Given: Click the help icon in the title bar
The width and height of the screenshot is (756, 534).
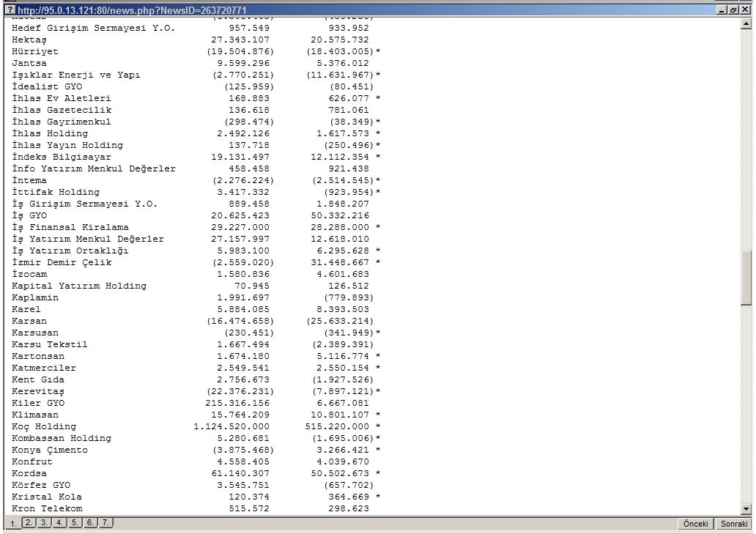Looking at the screenshot, I should 10,10.
